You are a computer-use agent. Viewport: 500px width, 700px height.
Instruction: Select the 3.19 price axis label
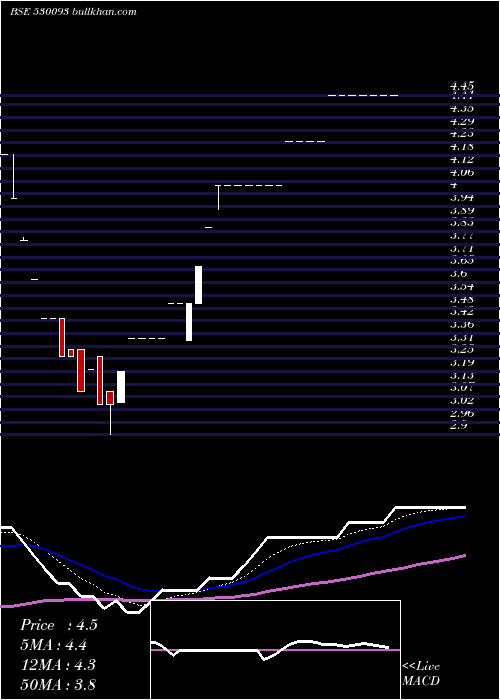462,362
